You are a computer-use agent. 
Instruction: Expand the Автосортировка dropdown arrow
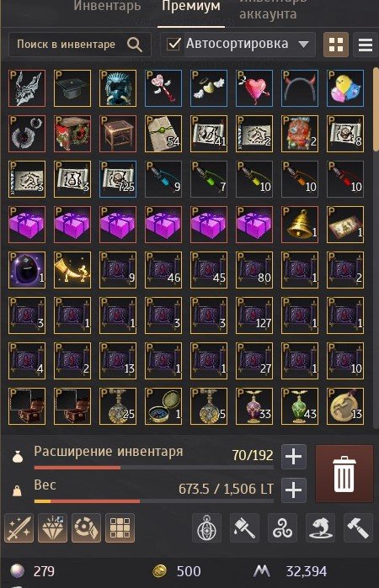tap(303, 45)
